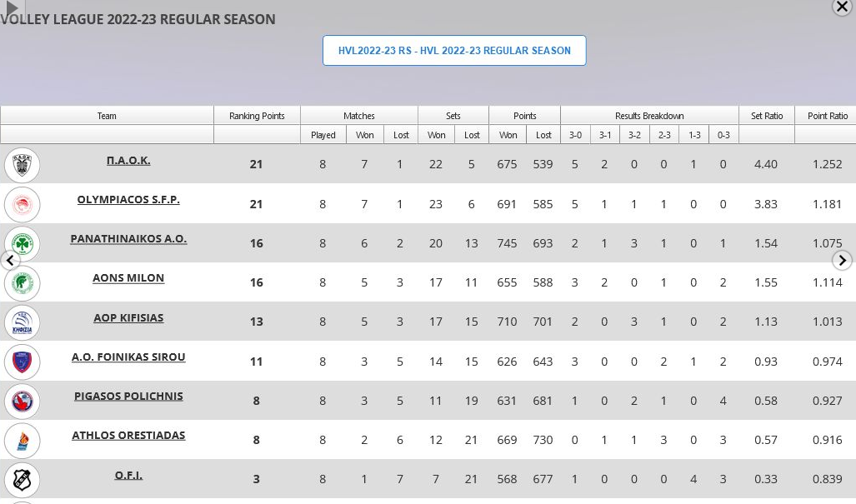Click the Set Ratio column header
The width and height of the screenshot is (856, 504).
pos(767,116)
